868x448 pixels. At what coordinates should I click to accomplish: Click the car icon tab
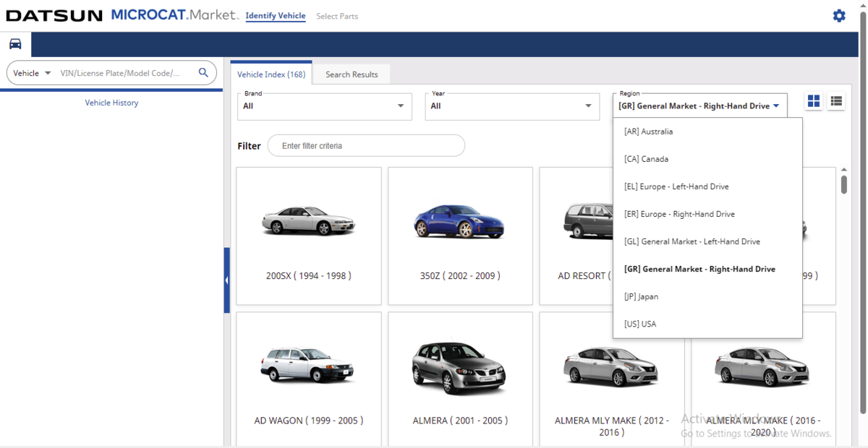tap(15, 44)
